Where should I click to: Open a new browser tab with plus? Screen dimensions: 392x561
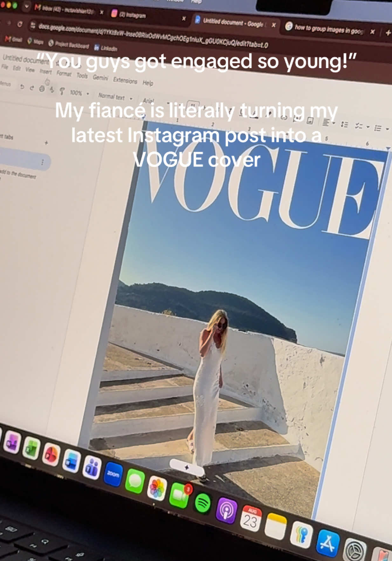point(388,32)
